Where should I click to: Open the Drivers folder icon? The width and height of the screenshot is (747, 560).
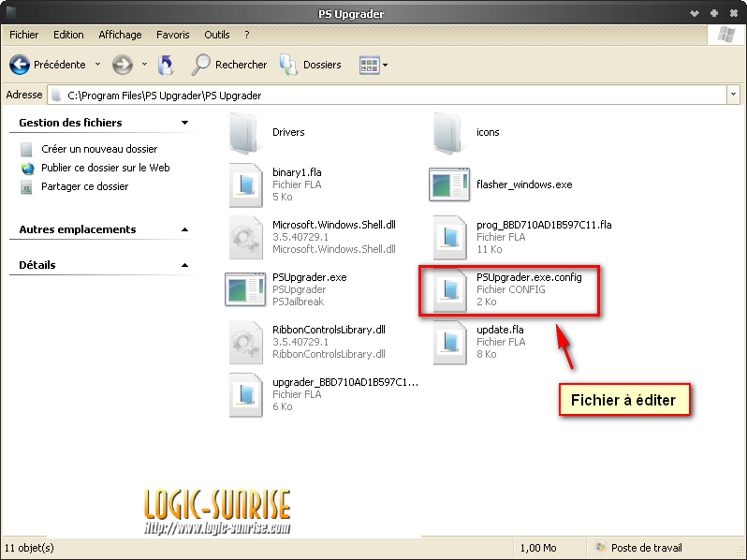click(x=245, y=133)
